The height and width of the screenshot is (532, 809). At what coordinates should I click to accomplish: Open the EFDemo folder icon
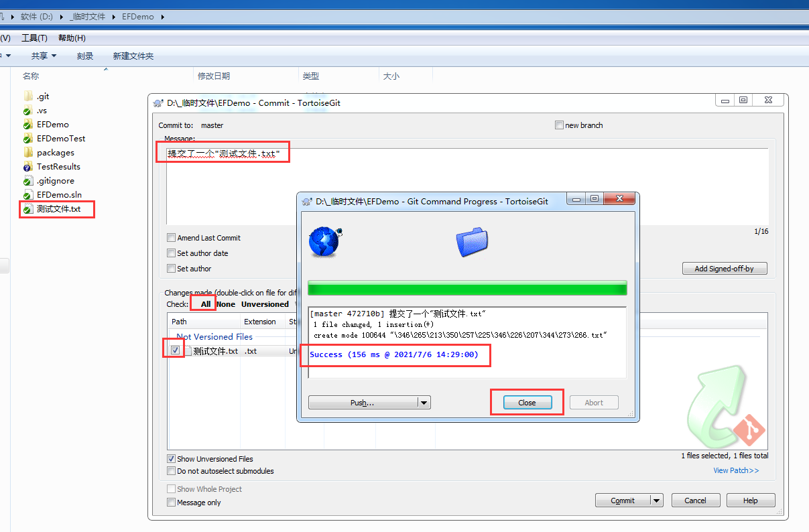27,125
